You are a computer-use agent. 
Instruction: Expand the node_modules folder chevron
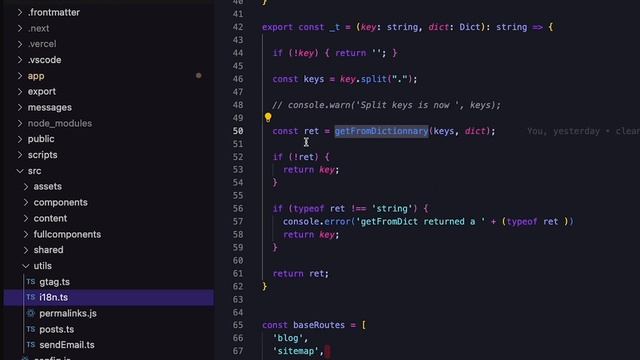pos(20,123)
